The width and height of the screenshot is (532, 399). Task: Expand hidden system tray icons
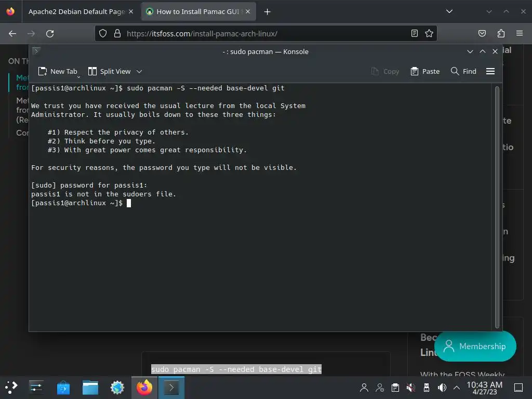(457, 388)
